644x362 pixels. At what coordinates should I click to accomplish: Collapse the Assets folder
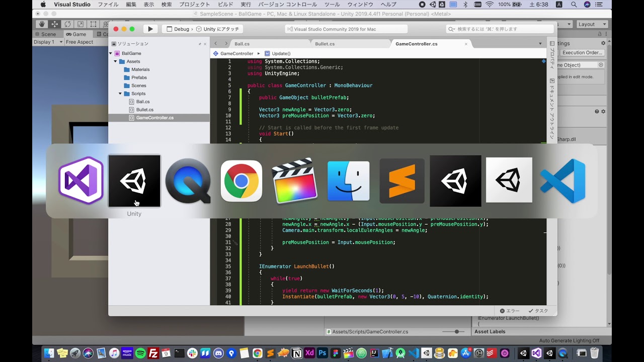[115, 61]
